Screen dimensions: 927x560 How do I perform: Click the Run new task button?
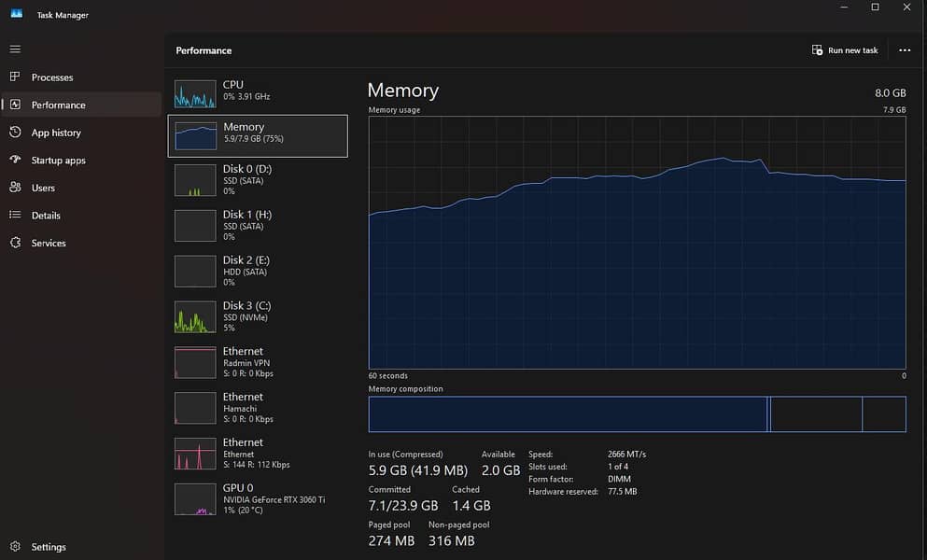[x=845, y=50]
